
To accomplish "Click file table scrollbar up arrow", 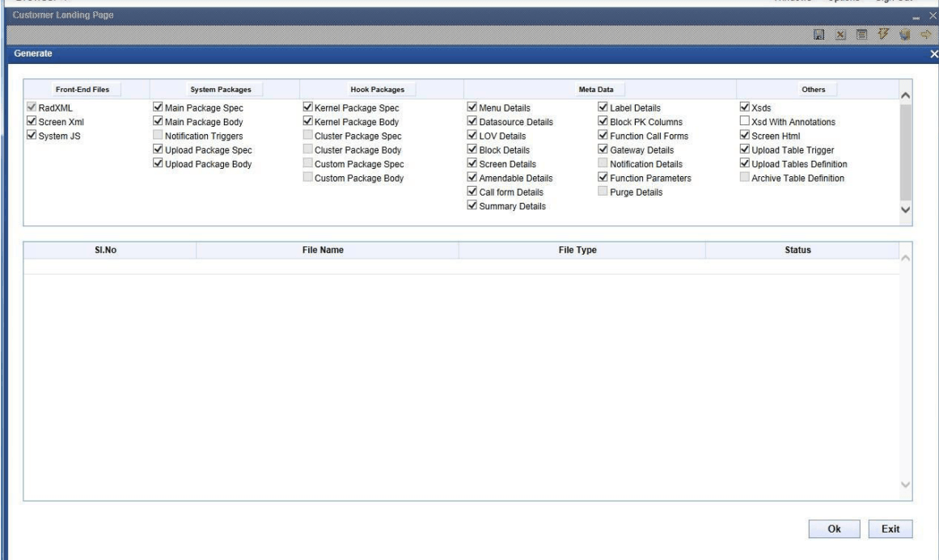I will (x=906, y=258).
